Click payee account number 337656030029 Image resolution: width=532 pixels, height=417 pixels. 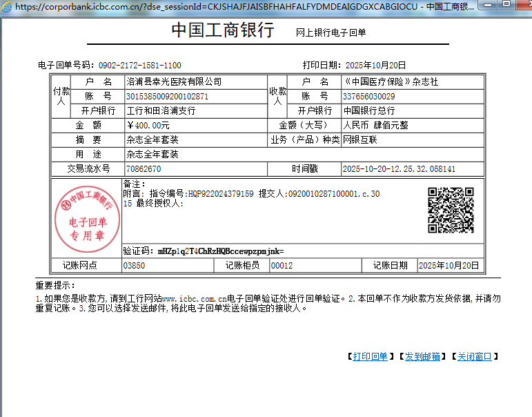pyautogui.click(x=369, y=97)
